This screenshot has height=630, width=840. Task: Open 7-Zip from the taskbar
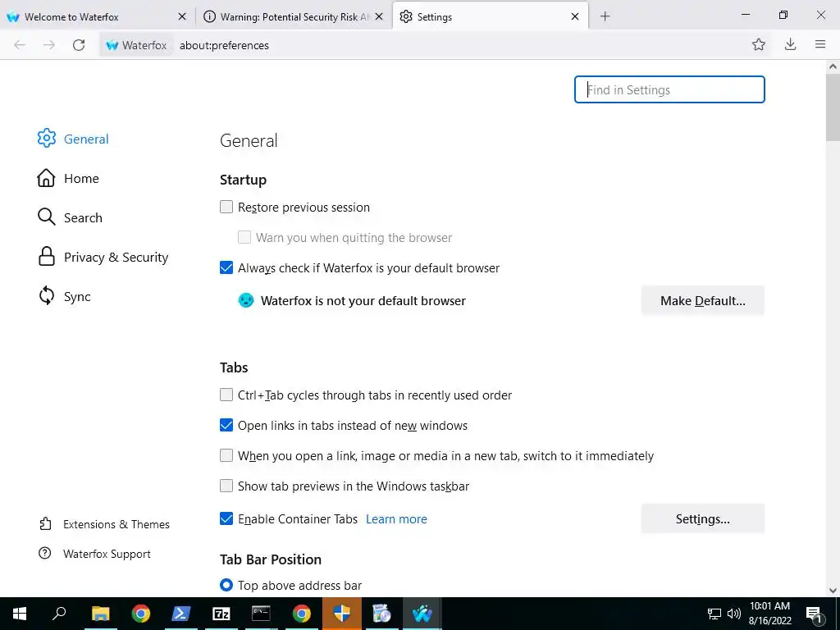coord(221,614)
